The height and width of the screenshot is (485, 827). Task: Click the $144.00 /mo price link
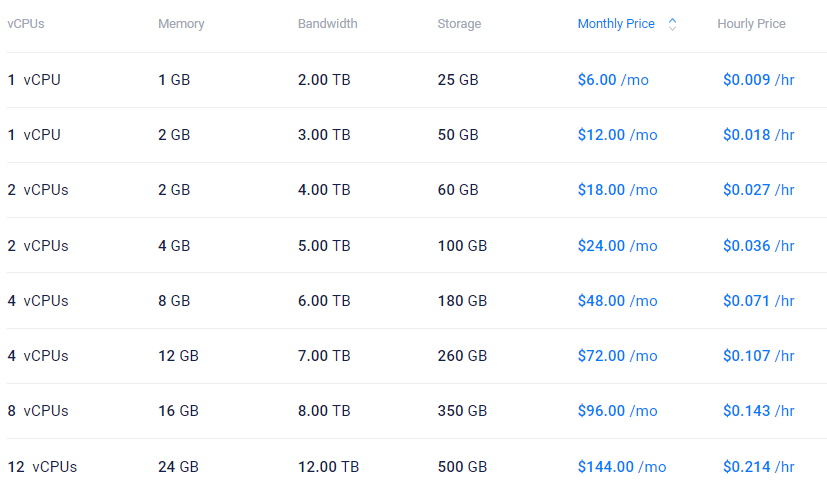(621, 467)
